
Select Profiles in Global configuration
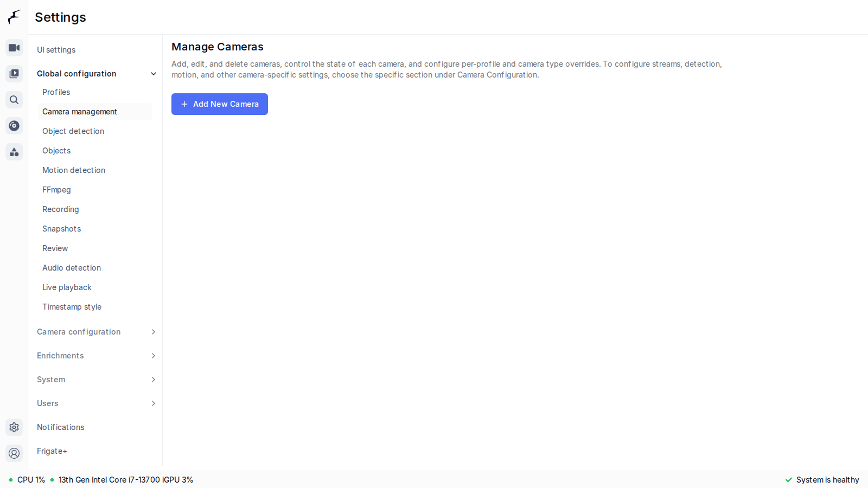coord(95,92)
